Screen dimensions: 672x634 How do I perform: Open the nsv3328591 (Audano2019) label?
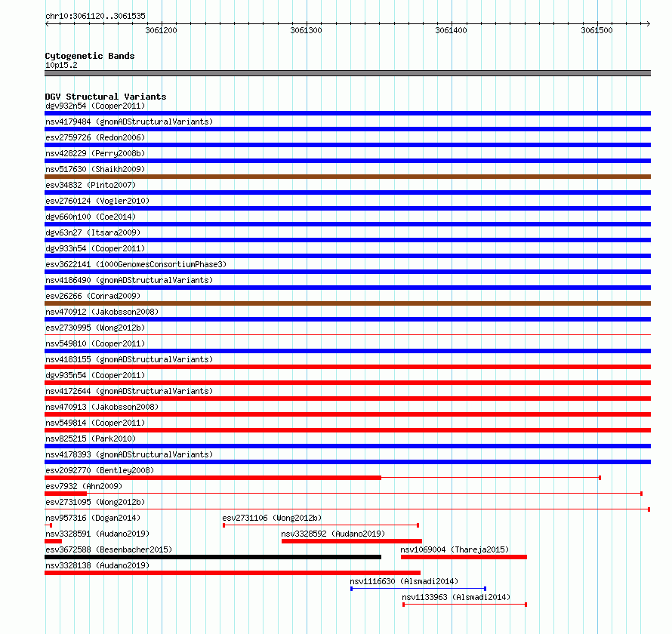[97, 534]
